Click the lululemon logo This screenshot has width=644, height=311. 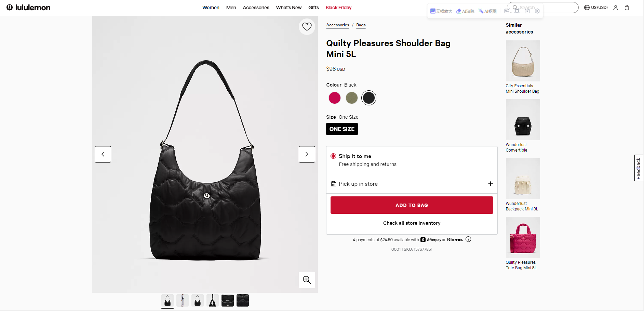(28, 8)
